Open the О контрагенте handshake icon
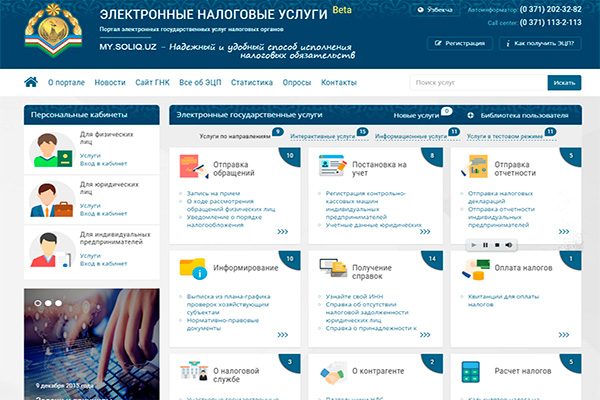 tap(332, 372)
